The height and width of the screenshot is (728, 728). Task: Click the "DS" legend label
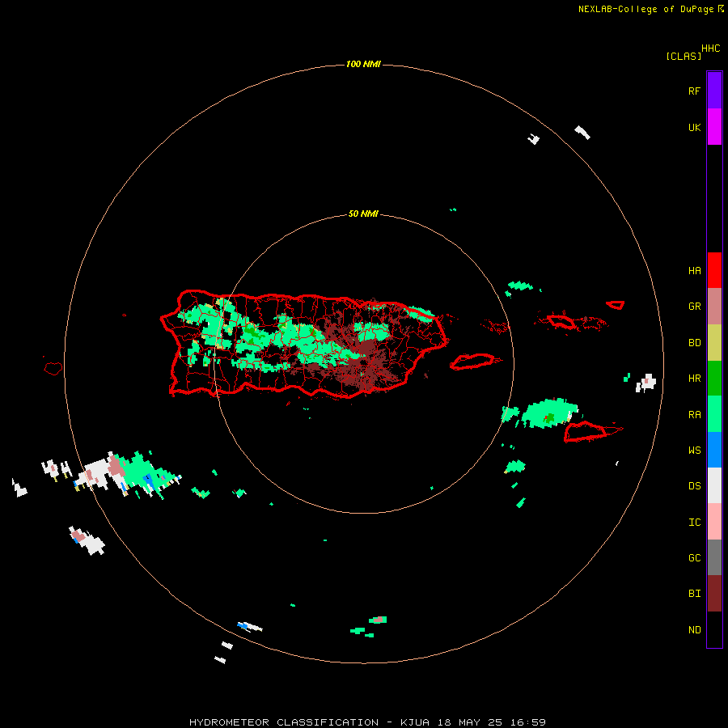[694, 486]
